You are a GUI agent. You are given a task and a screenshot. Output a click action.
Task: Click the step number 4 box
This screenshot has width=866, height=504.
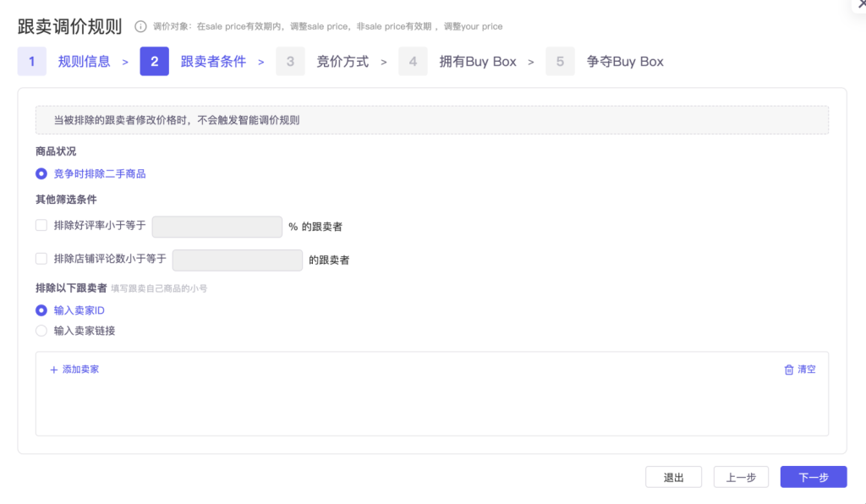click(413, 61)
